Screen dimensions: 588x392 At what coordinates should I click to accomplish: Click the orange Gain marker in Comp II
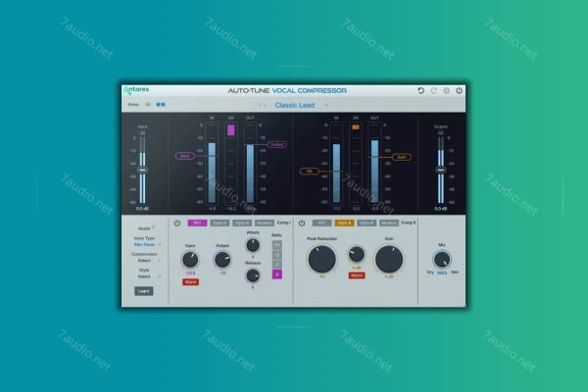[x=402, y=157]
